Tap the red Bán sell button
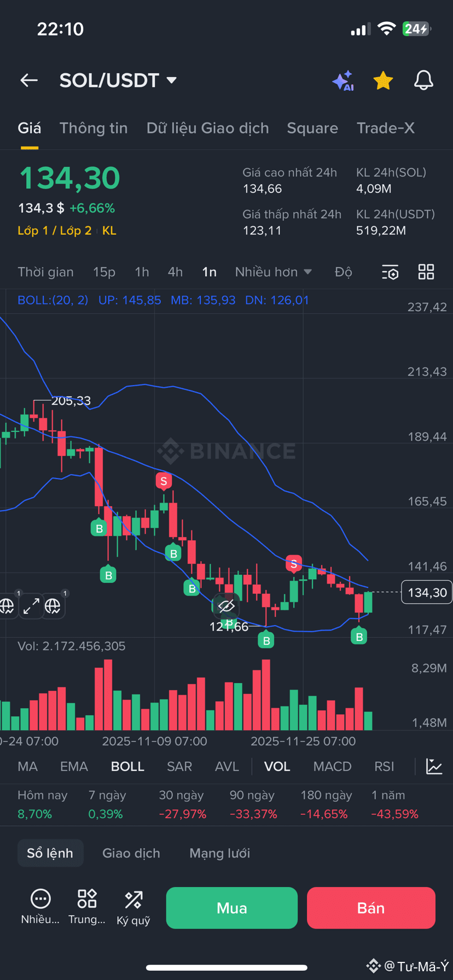 tap(371, 908)
